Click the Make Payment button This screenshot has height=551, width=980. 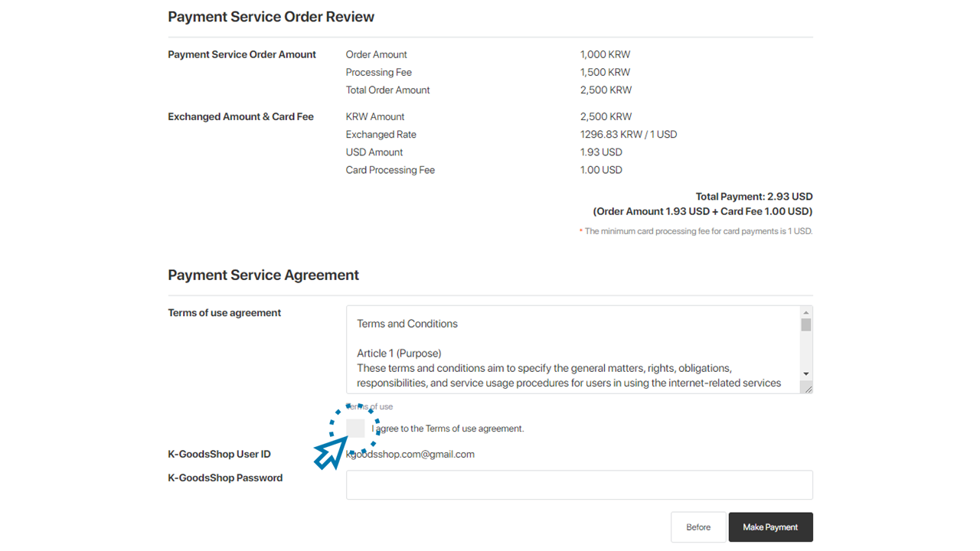coord(770,527)
